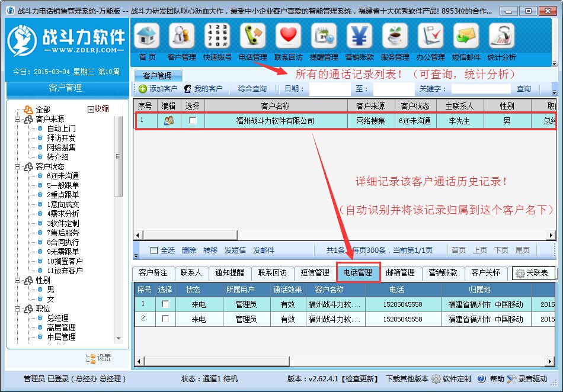Click 我的客户 person icon
This screenshot has width=563, height=392.
coord(187,89)
